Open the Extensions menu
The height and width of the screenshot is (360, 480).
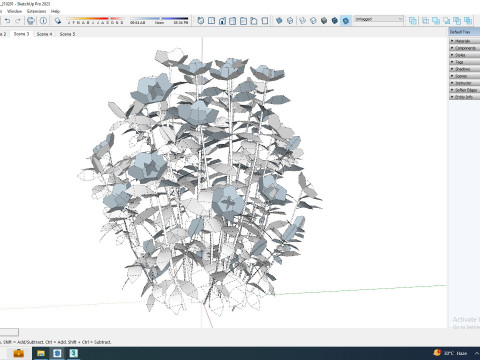point(36,11)
